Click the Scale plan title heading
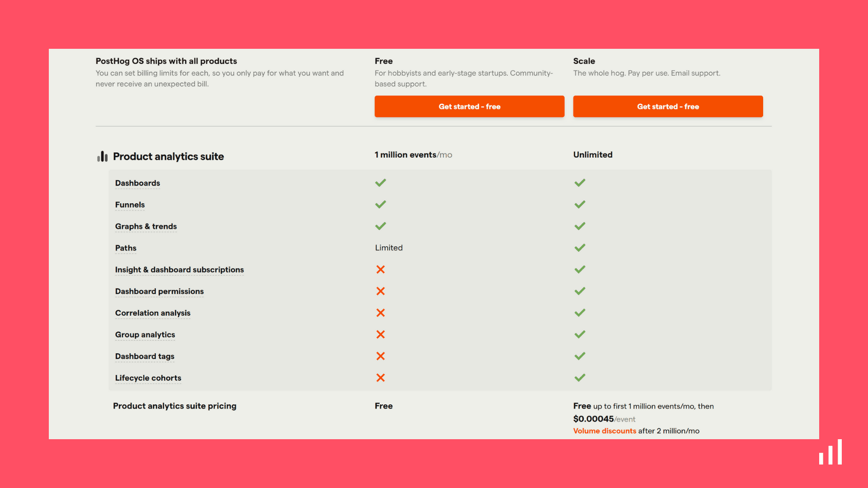Image resolution: width=868 pixels, height=488 pixels. (584, 61)
